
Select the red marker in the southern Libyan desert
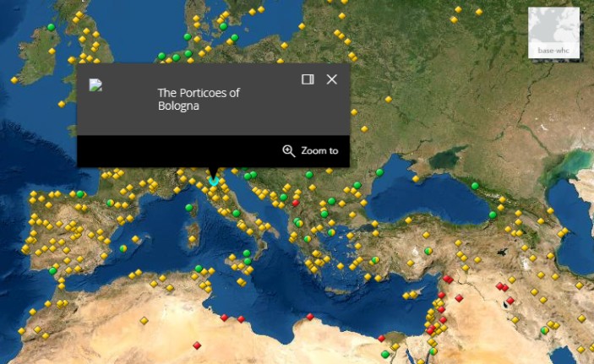click(197, 345)
